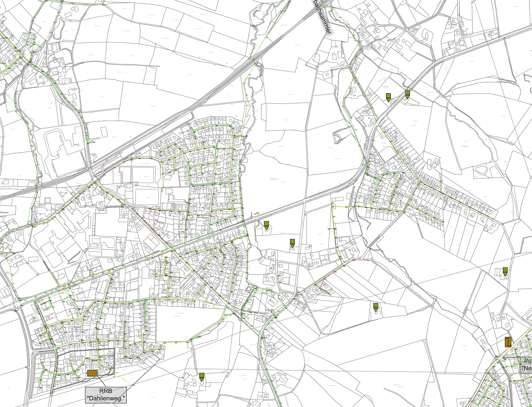This screenshot has width=532, height=407.
Task: Click the rotated "bachsammler" label
Action: (322, 17)
